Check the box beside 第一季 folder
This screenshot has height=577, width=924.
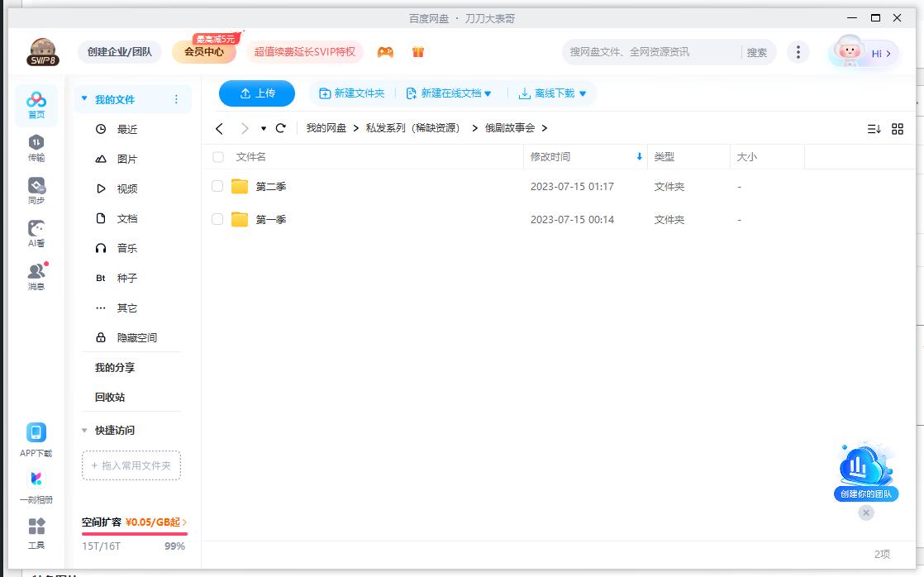[217, 219]
